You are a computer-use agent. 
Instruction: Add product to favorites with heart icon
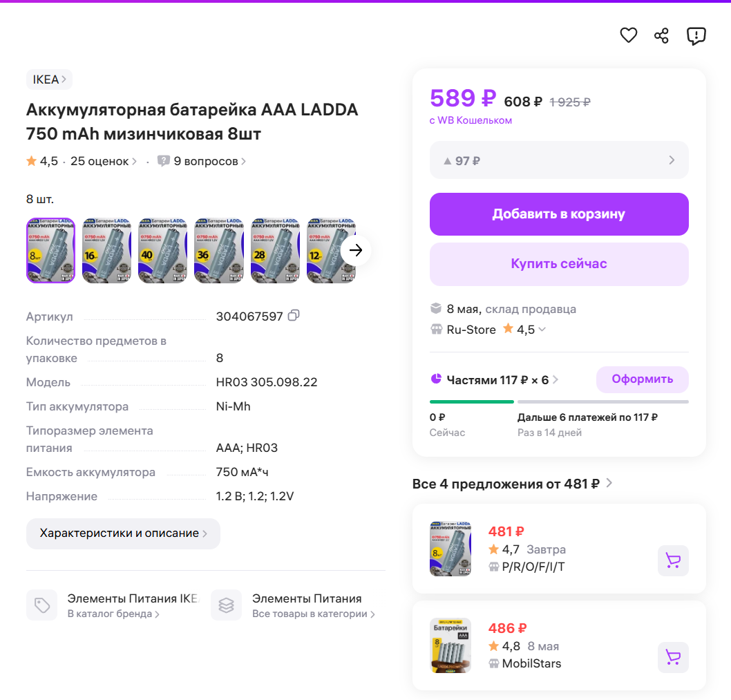click(x=628, y=35)
